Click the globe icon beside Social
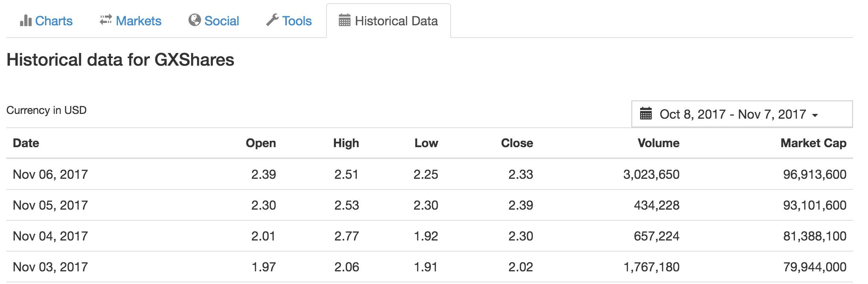Image resolution: width=868 pixels, height=284 pixels. pyautogui.click(x=194, y=20)
